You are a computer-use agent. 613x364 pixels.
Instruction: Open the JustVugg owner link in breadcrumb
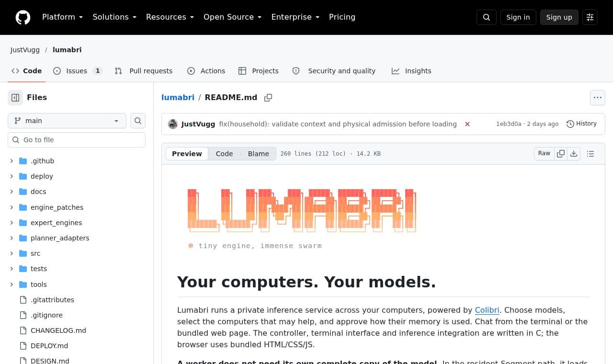click(25, 50)
